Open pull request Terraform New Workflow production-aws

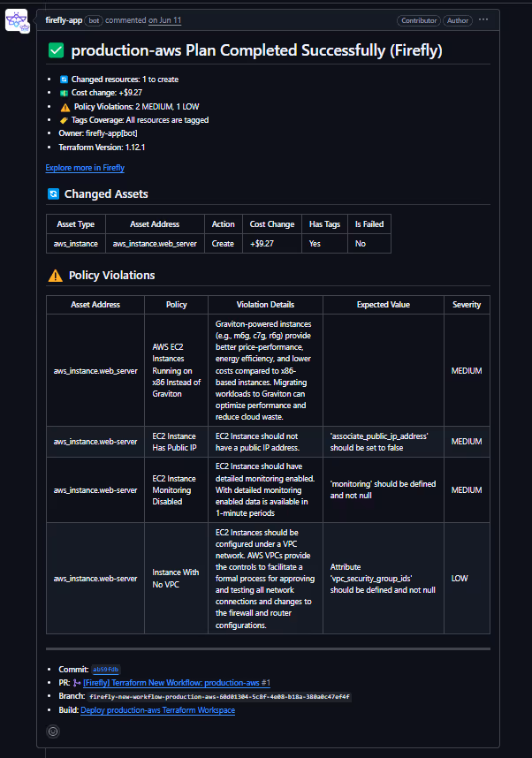172,682
